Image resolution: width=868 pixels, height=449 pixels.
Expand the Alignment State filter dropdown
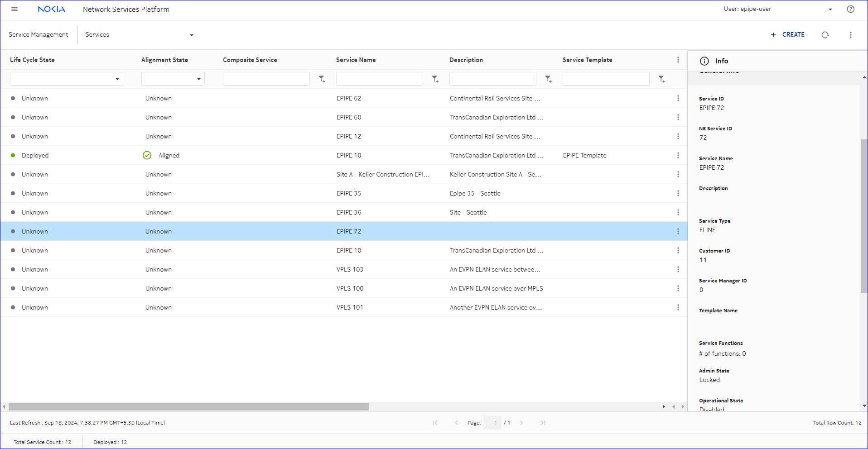tap(198, 79)
